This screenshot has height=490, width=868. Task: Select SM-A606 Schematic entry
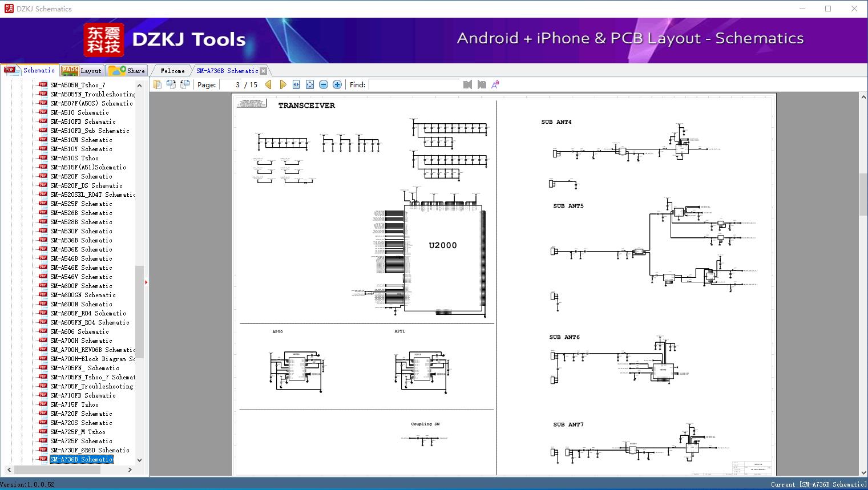click(x=79, y=331)
